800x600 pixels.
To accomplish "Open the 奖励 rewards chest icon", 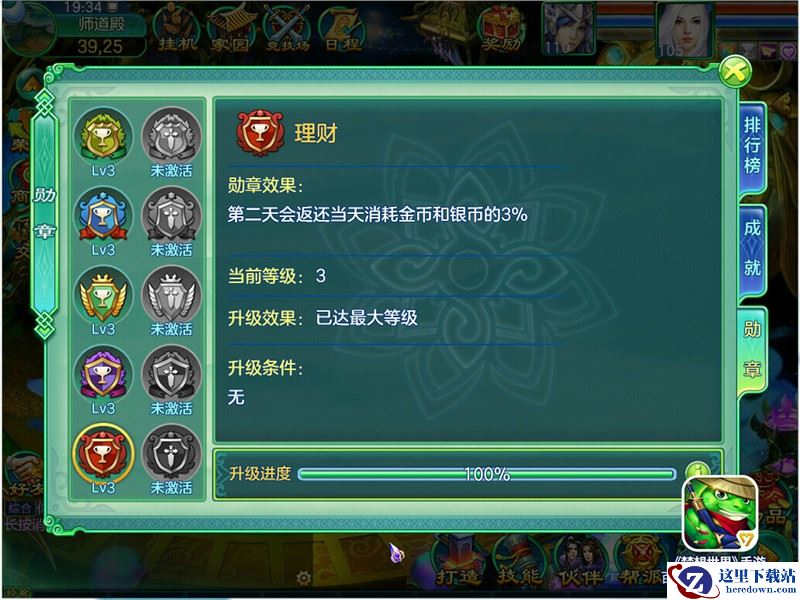I will pyautogui.click(x=501, y=29).
